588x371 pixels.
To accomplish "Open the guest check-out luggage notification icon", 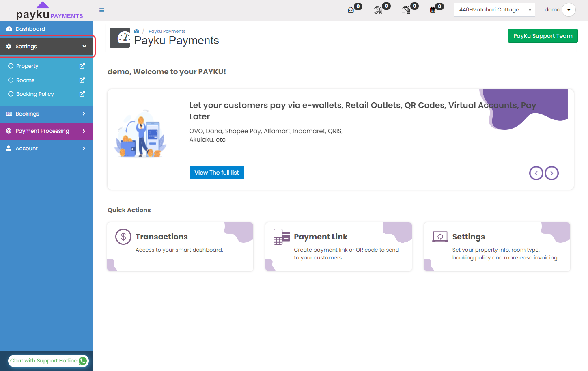I will [x=406, y=10].
